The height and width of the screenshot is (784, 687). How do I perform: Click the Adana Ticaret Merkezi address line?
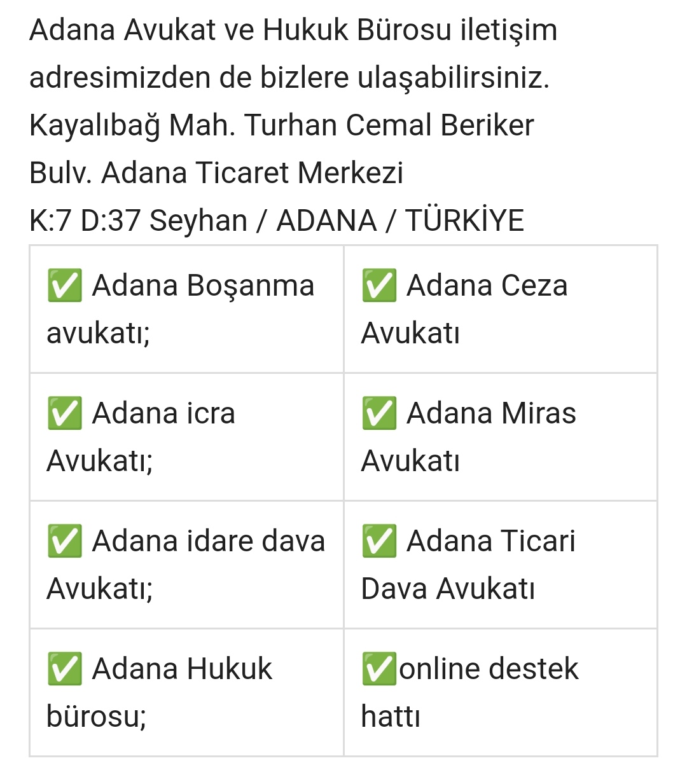[216, 173]
